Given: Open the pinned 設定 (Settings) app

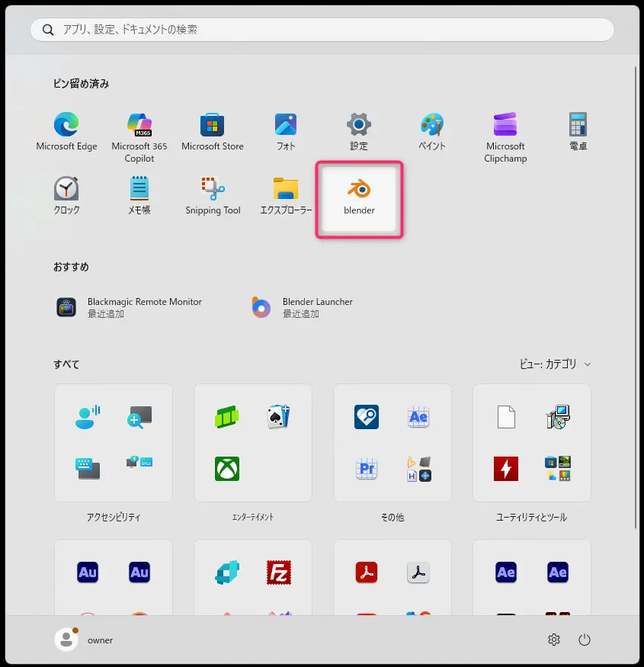Looking at the screenshot, I should click(359, 131).
